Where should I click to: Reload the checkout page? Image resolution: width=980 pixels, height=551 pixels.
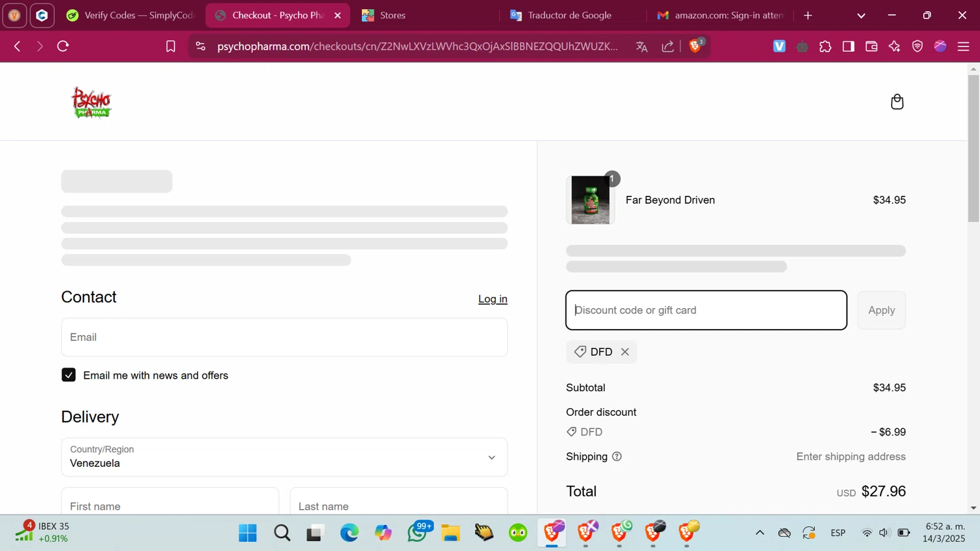pyautogui.click(x=63, y=46)
